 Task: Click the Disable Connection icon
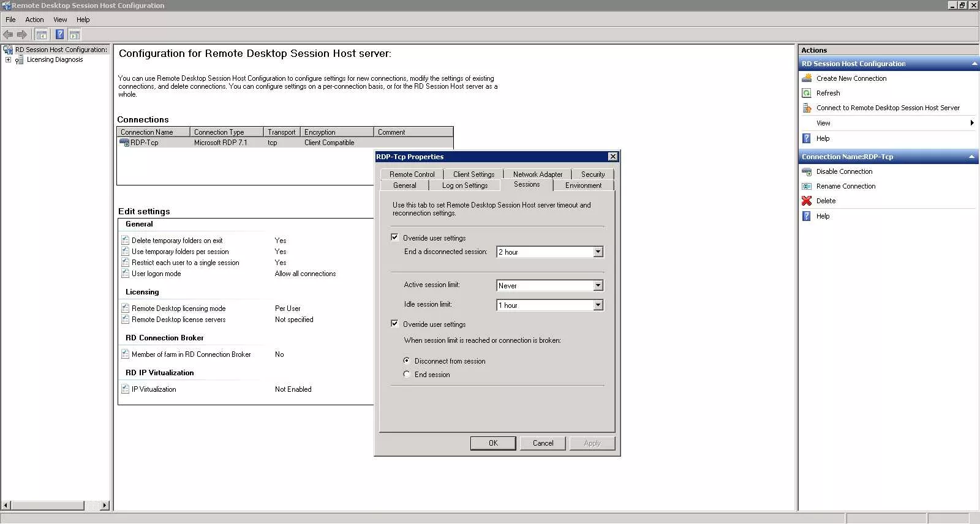tap(807, 171)
